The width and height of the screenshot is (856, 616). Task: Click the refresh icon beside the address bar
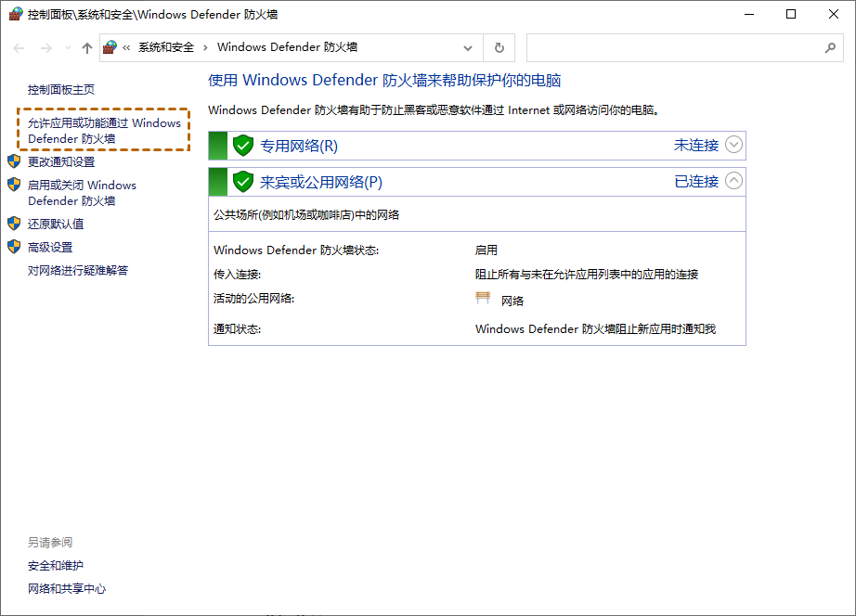(499, 47)
